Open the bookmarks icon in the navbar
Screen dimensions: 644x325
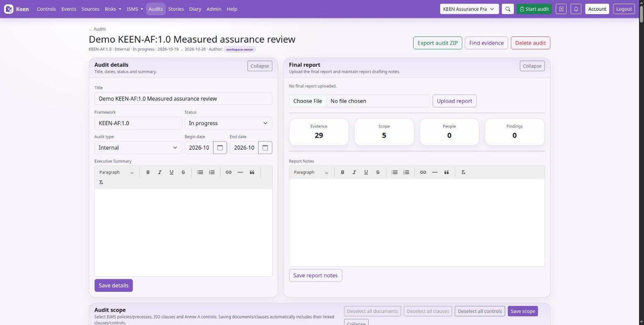tap(561, 9)
